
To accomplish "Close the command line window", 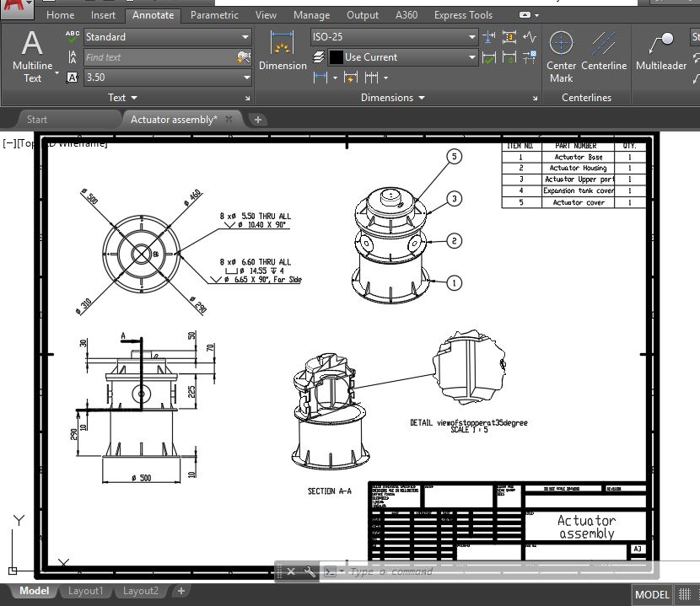I will tap(291, 571).
